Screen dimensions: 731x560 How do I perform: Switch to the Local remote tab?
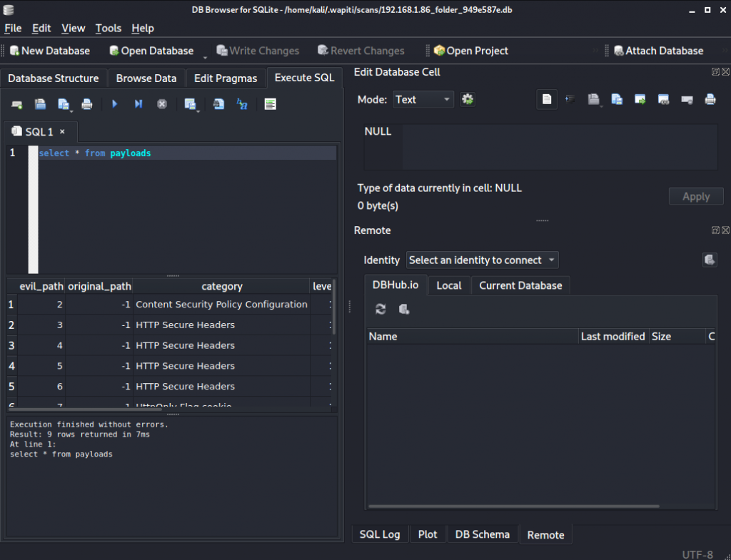pyautogui.click(x=448, y=285)
